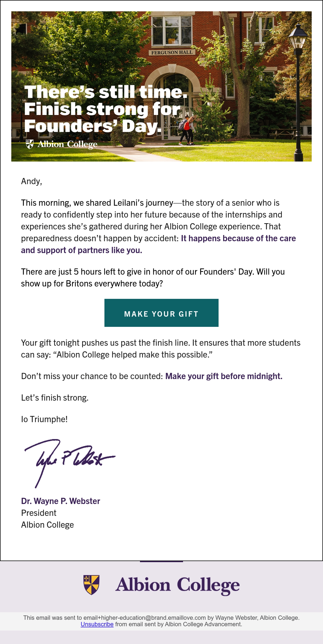The image size is (323, 644).
Task: Click the handwritten signature image
Action: (x=69, y=463)
